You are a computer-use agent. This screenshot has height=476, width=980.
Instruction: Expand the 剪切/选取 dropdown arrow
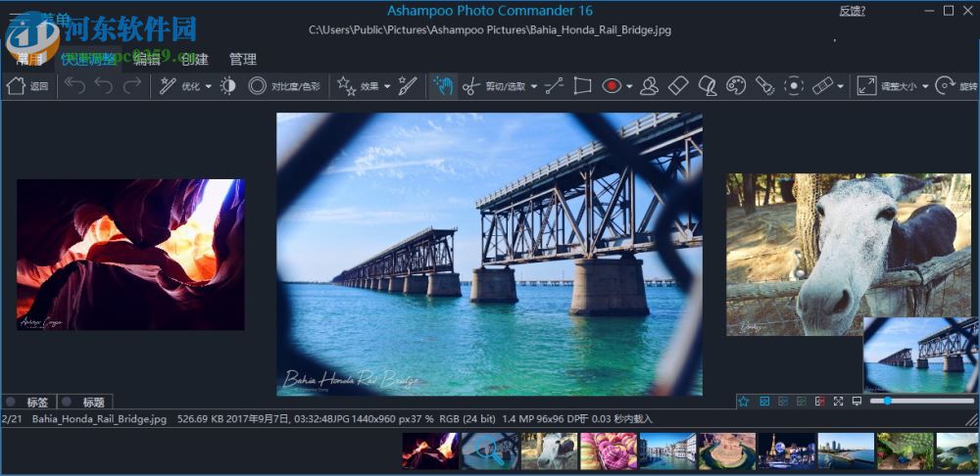point(534,86)
